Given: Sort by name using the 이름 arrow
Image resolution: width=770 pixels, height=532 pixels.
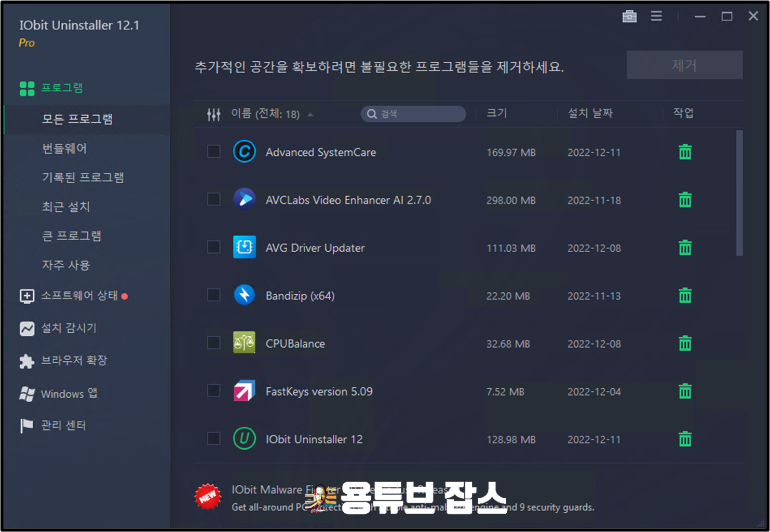Looking at the screenshot, I should click(310, 115).
